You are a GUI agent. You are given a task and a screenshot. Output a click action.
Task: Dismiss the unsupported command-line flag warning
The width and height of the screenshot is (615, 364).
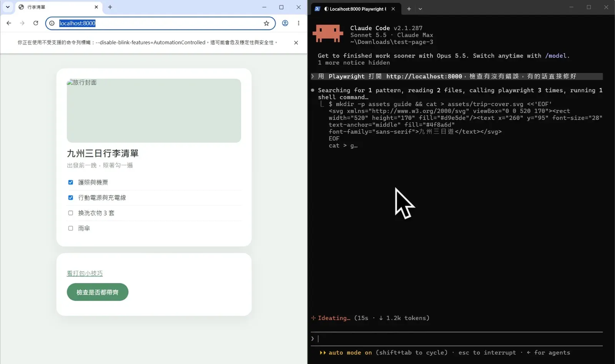click(x=296, y=43)
